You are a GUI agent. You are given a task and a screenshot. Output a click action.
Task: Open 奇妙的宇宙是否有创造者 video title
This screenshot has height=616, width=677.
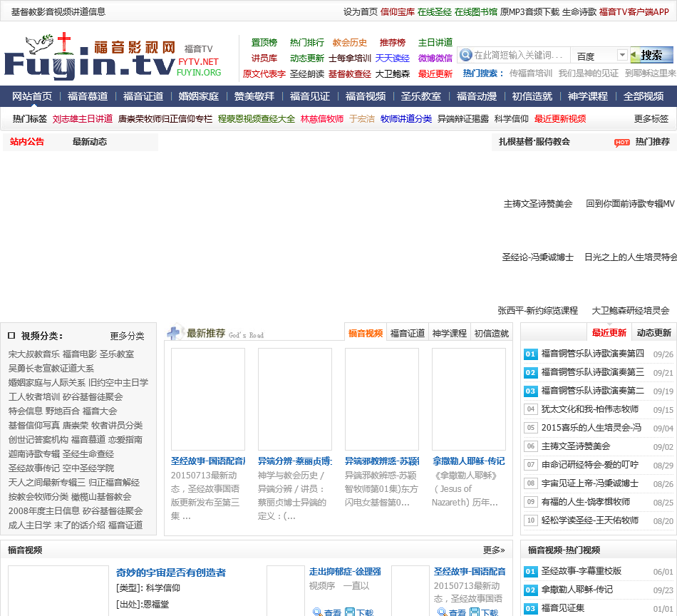click(x=171, y=573)
